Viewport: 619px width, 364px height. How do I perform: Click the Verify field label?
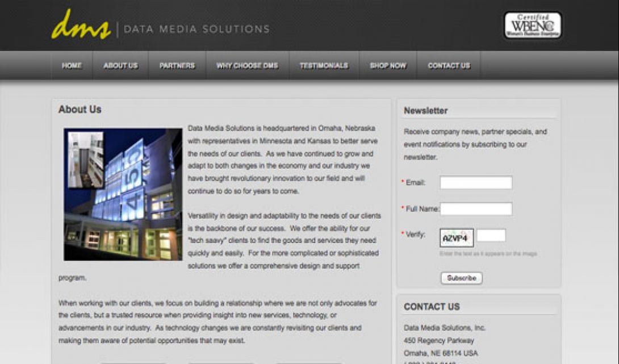[x=415, y=235]
